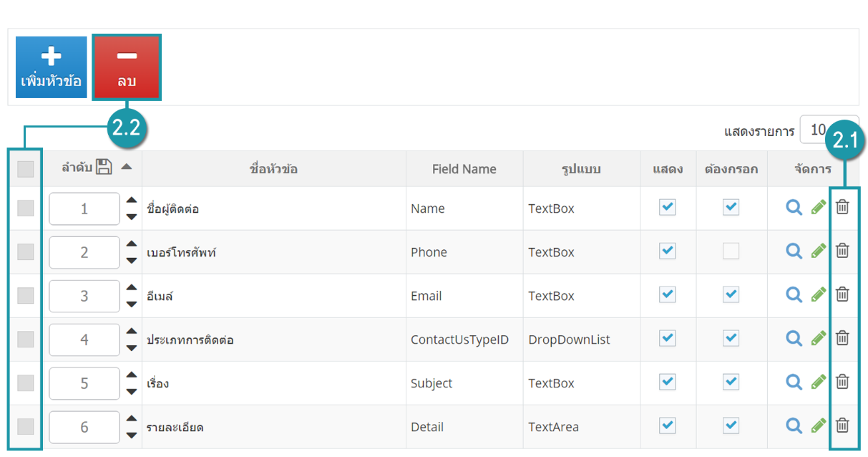
Task: Select the row checkbox for เรื่อง
Action: 25,383
